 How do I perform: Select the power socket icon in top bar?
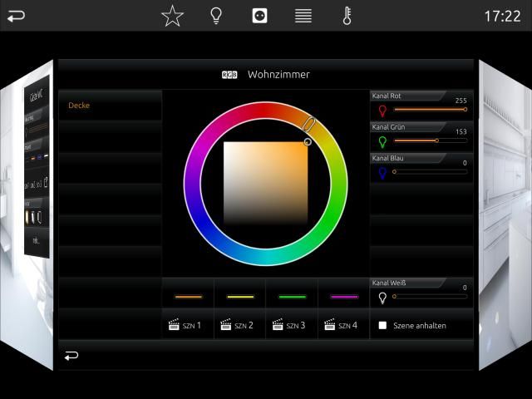click(x=259, y=16)
